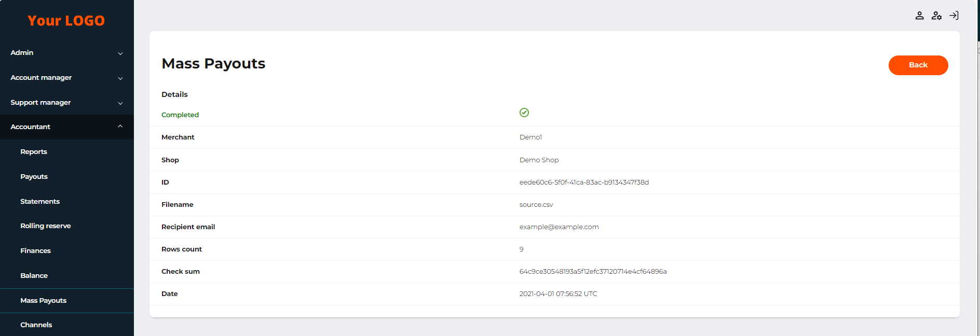Open the user settings gear icon

click(x=936, y=16)
